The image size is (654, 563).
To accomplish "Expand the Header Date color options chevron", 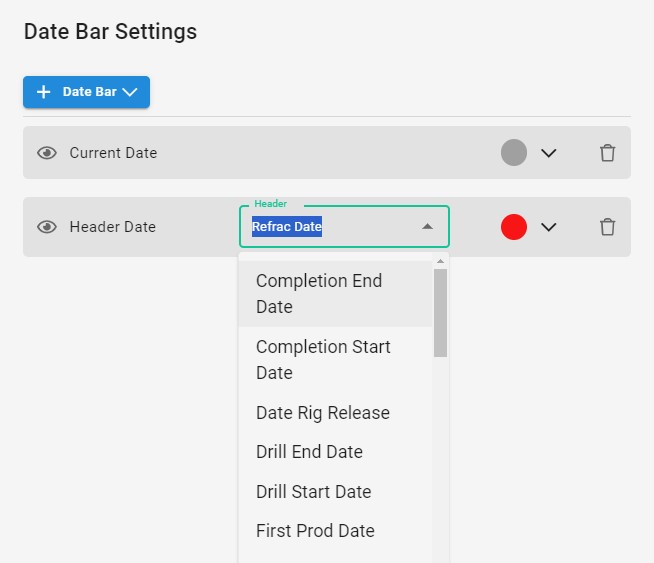I will (548, 227).
